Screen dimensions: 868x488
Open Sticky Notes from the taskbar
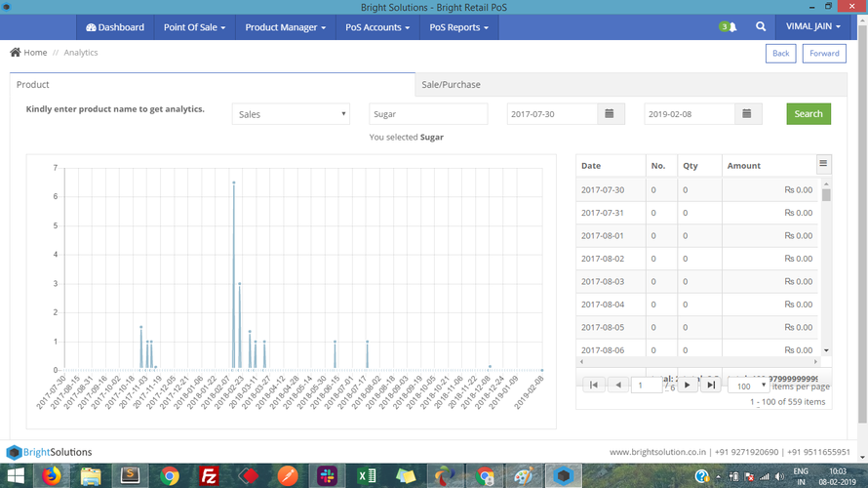[406, 476]
